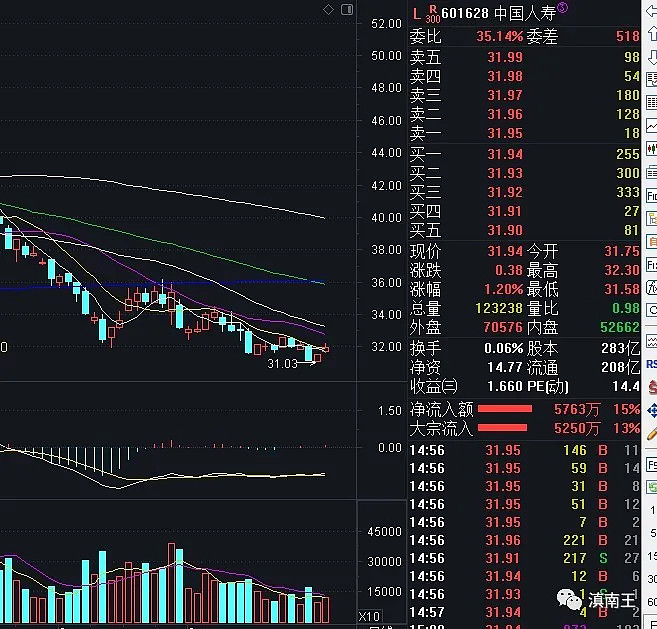657x629 pixels.
Task: Click the 总量 value 123238
Action: point(499,308)
